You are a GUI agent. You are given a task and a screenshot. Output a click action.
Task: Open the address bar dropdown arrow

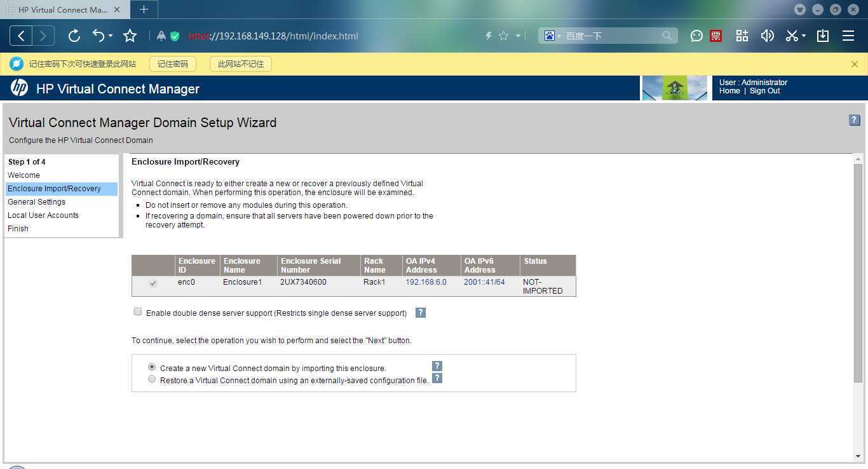[x=518, y=36]
